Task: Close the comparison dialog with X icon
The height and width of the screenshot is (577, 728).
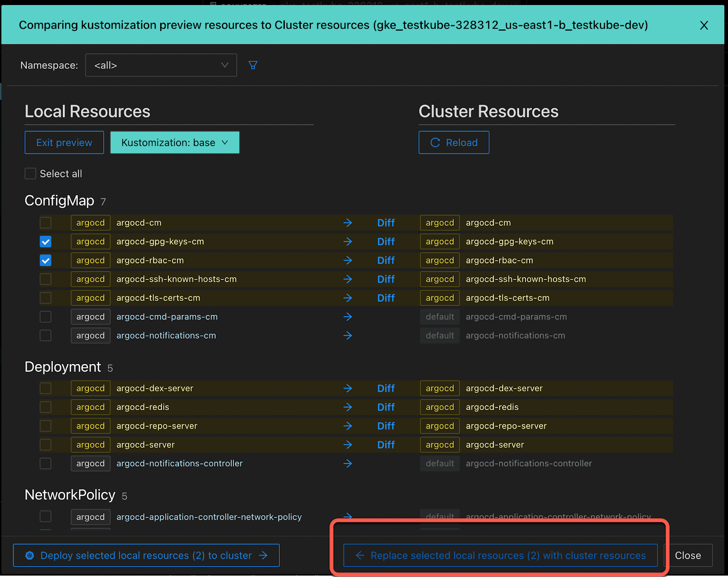Action: (704, 25)
